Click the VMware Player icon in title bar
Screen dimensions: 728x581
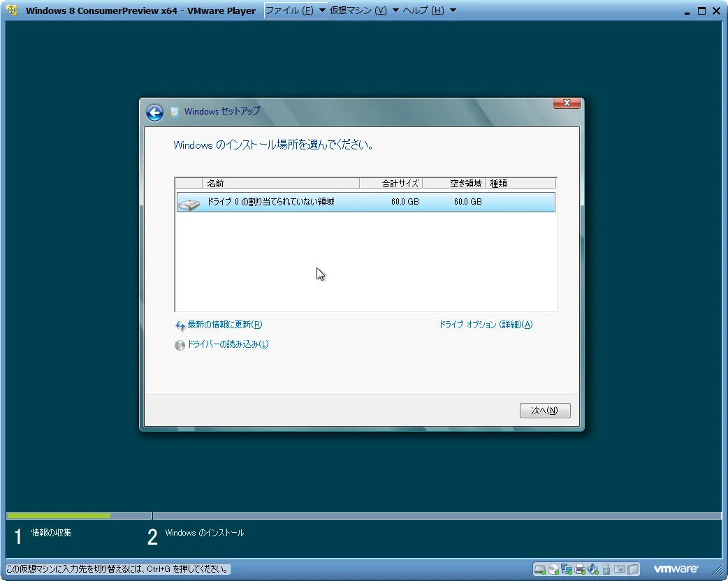[12, 10]
